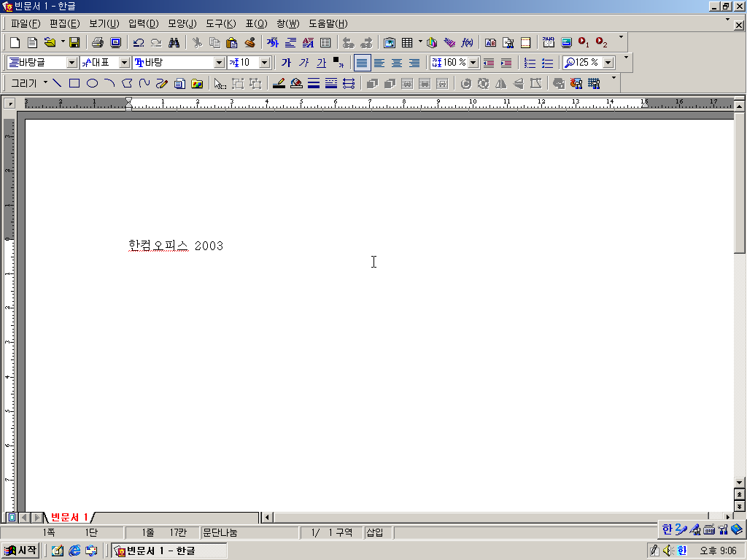This screenshot has width=747, height=560.
Task: Toggle bulleted paragraph list
Action: pos(547,63)
